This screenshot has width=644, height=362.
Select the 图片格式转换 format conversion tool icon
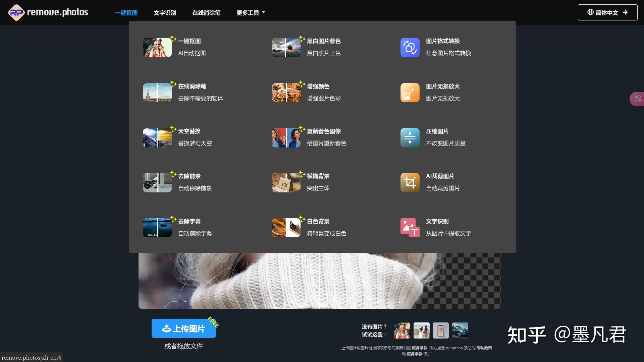410,48
